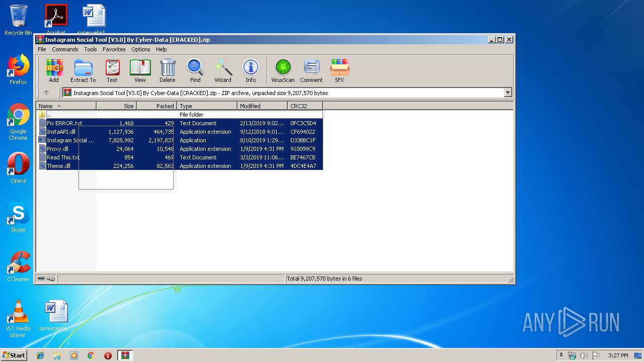The image size is (644, 362).
Task: Click the Extract To toolbar icon
Action: click(x=83, y=70)
